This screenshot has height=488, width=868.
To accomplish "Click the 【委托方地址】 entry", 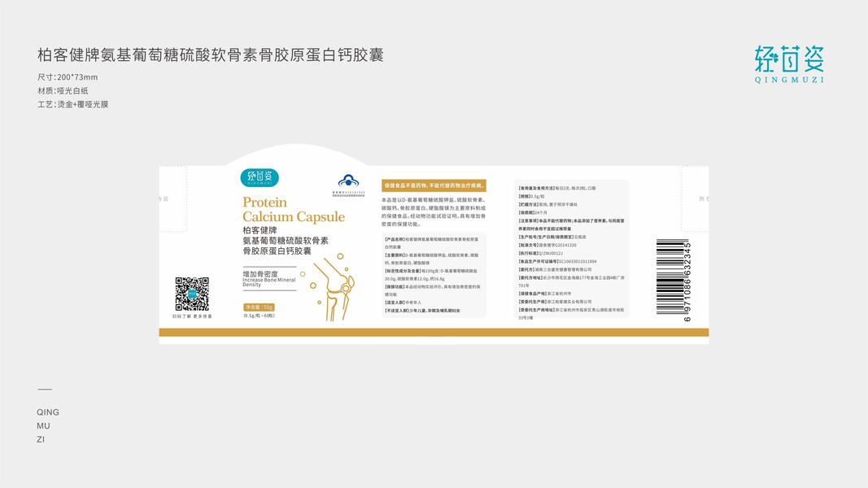I will pos(571,281).
